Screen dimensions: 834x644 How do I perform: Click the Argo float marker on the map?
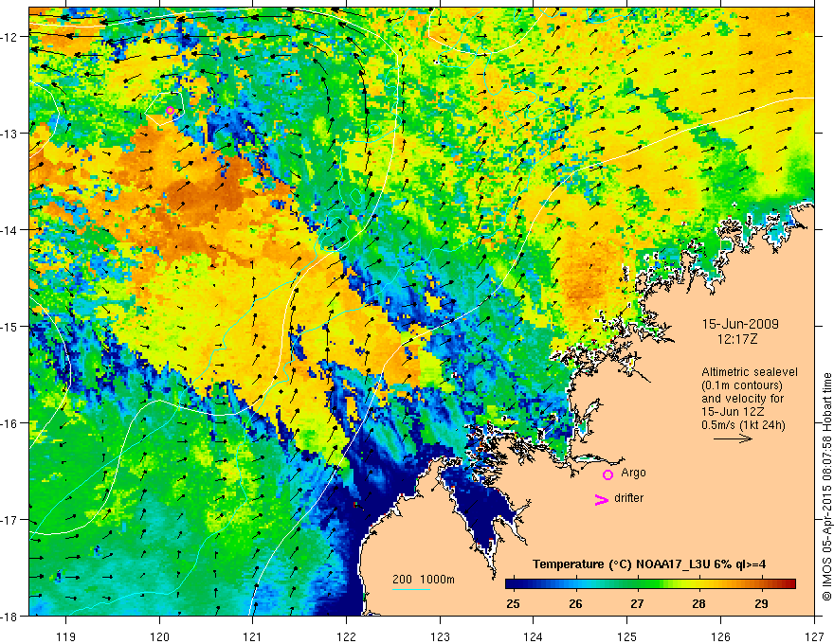pos(171,111)
